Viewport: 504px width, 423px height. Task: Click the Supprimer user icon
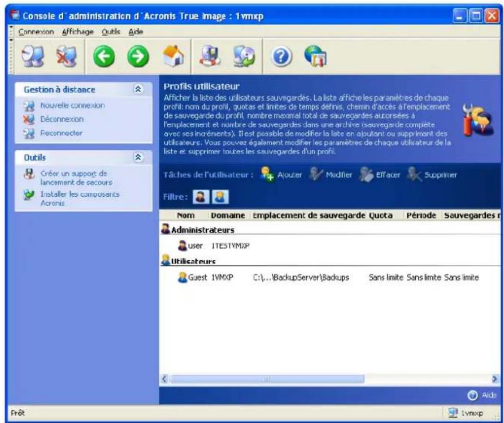click(414, 174)
